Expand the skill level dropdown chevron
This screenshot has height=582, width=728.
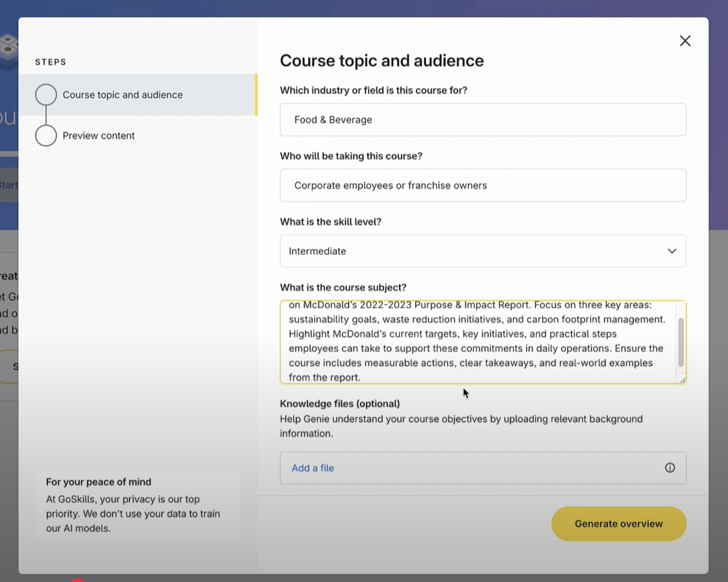[x=672, y=251]
